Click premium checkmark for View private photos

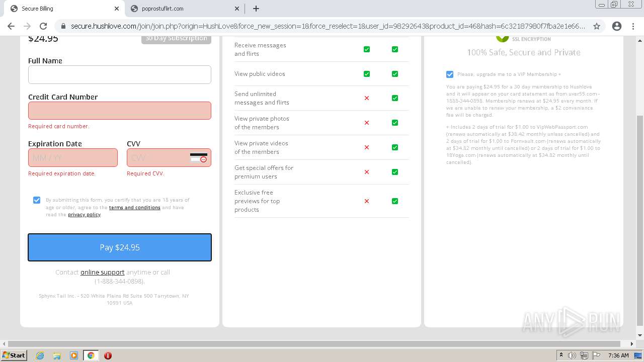pyautogui.click(x=395, y=123)
